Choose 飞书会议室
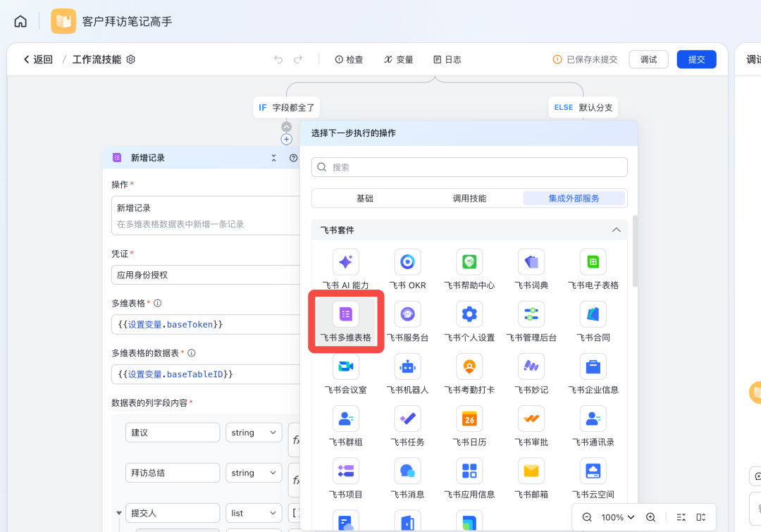Viewport: 761px width, 532px height. pos(345,373)
